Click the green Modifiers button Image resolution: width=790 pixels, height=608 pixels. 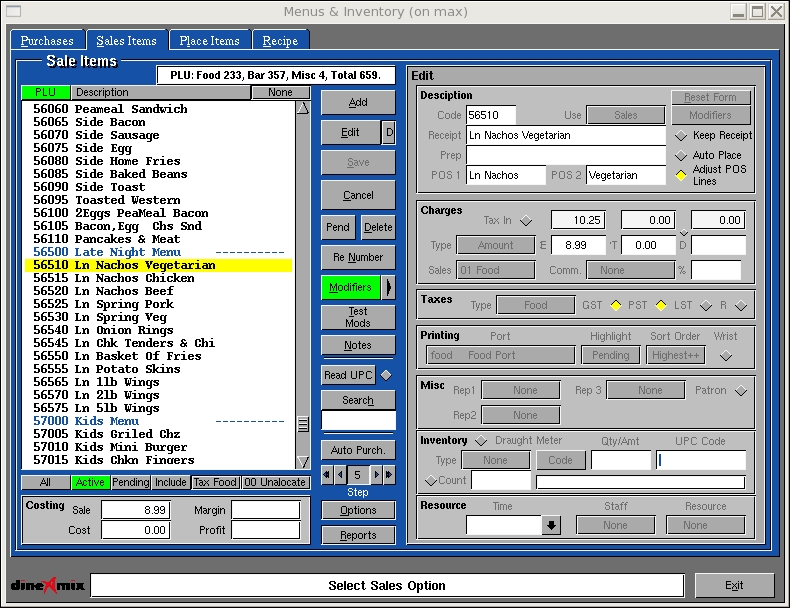(x=351, y=288)
